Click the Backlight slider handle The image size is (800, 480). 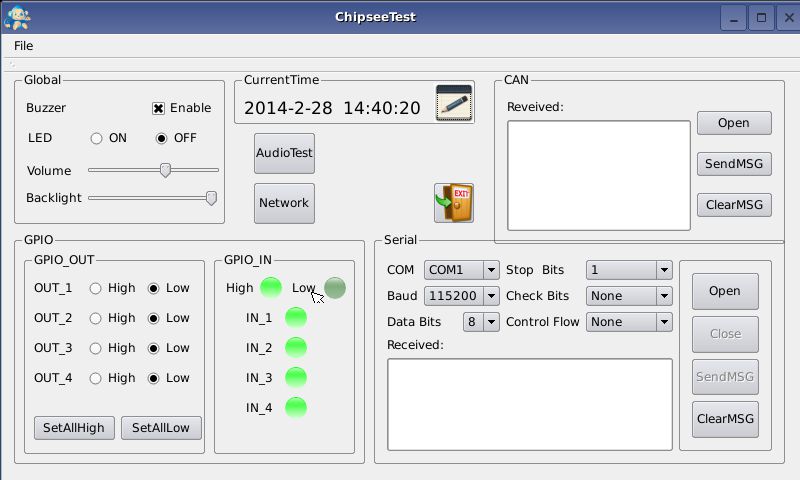pos(211,198)
